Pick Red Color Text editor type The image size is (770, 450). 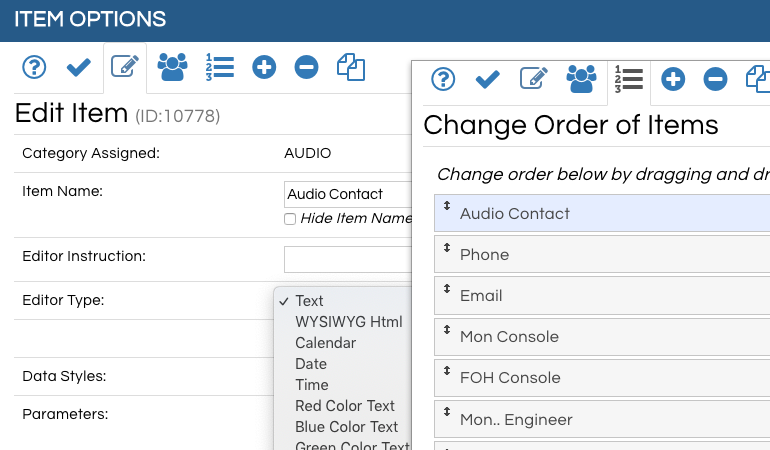click(x=344, y=406)
